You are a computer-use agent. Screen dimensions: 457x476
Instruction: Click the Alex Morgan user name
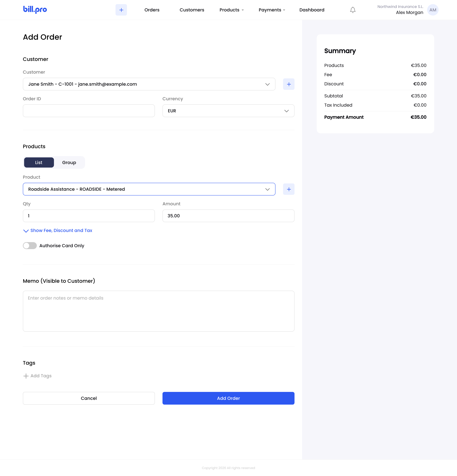(x=409, y=13)
